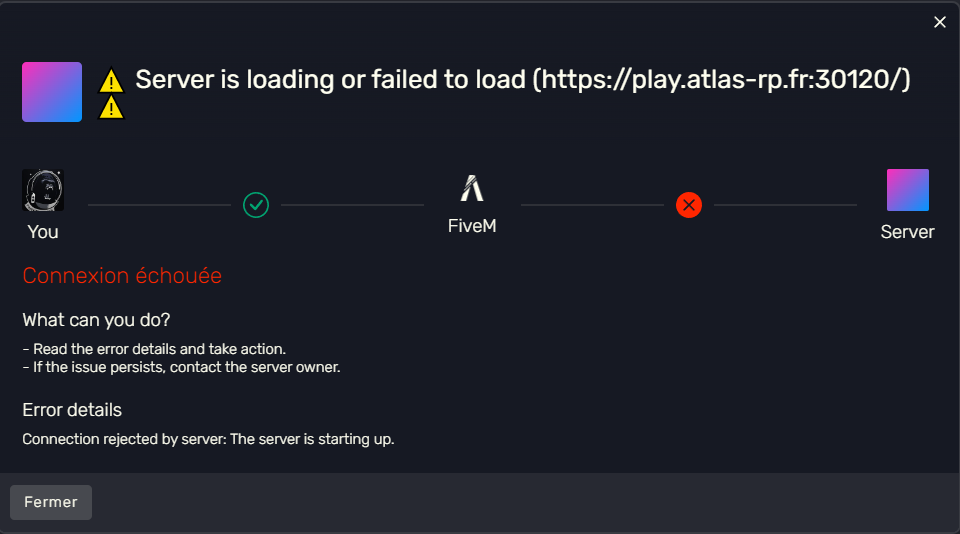Screen dimensions: 960x534
Task: Click your user avatar above You
Action: pos(43,190)
